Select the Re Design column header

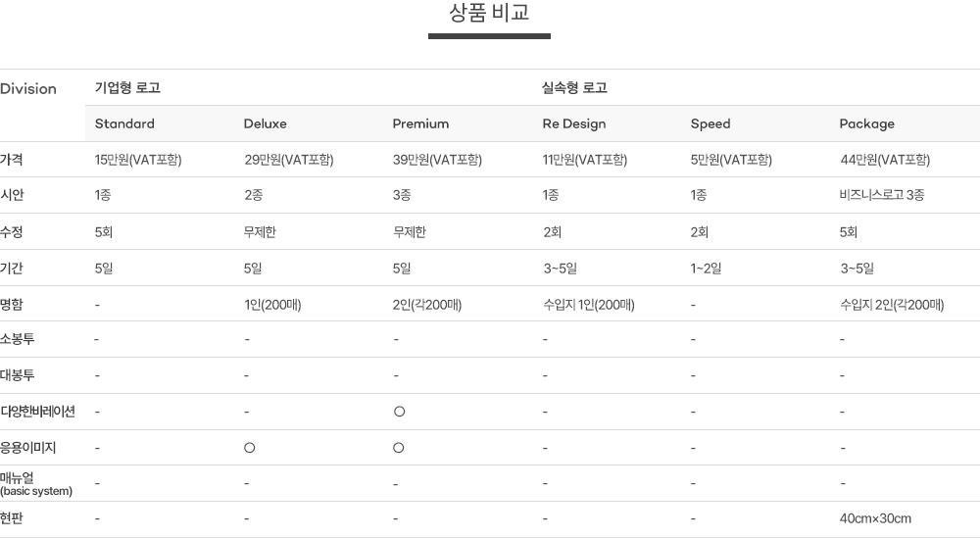tap(574, 123)
